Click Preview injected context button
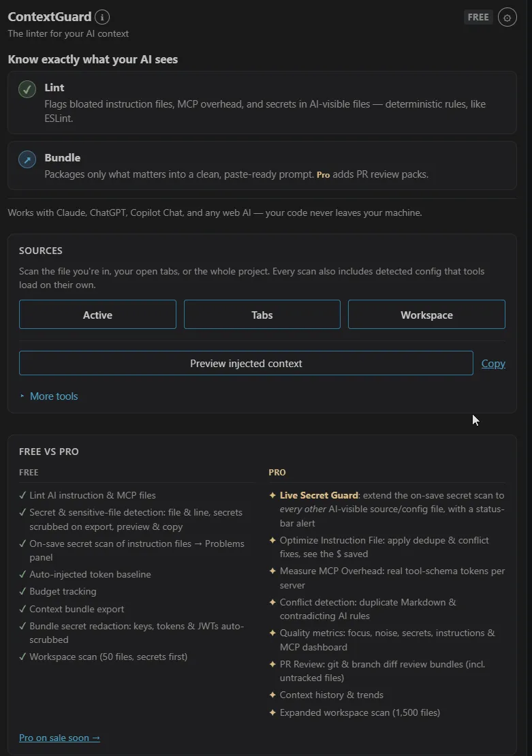The width and height of the screenshot is (532, 756). point(246,364)
